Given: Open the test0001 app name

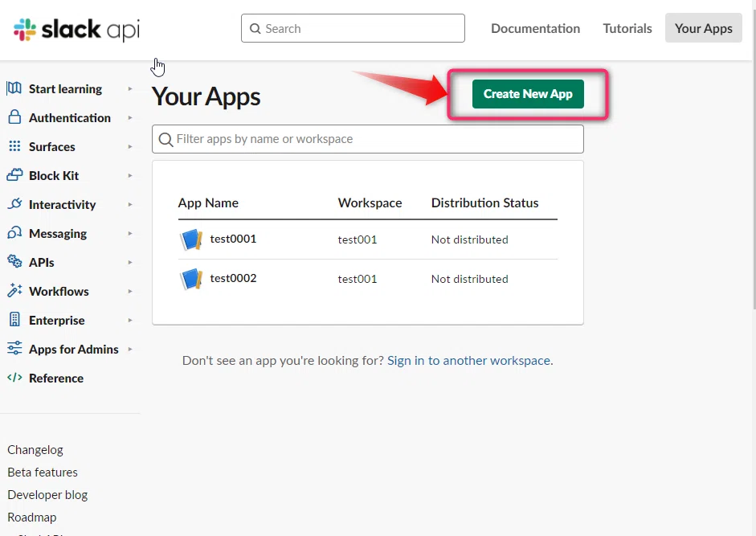Looking at the screenshot, I should coord(233,239).
